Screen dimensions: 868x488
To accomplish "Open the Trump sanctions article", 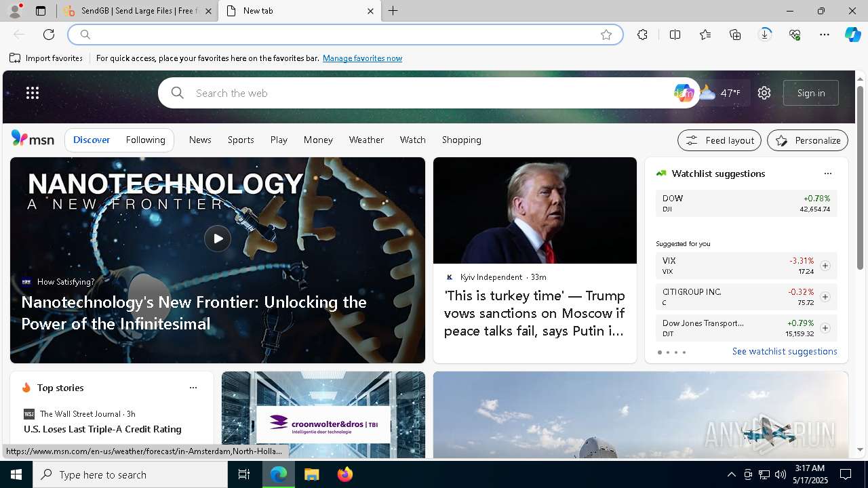I will click(x=535, y=313).
